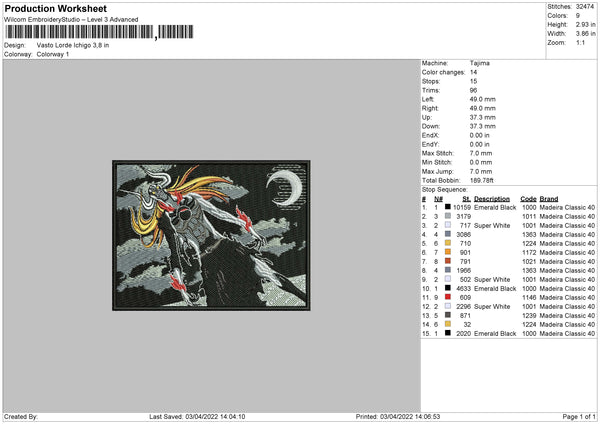Click the Left value 49.0 mm
Image resolution: width=600 pixels, height=424 pixels.
pyautogui.click(x=483, y=99)
